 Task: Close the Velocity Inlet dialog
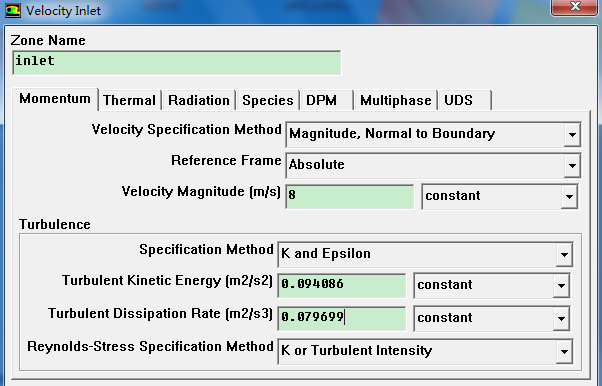point(575,7)
